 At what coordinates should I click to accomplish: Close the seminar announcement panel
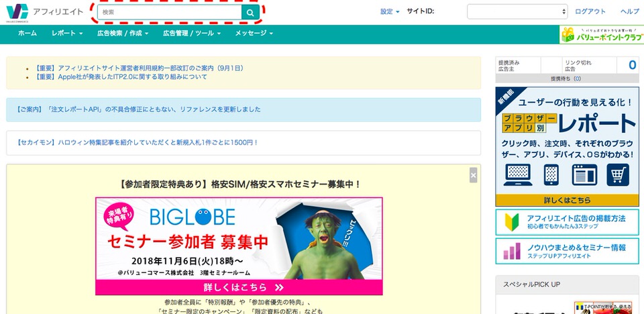tap(473, 175)
